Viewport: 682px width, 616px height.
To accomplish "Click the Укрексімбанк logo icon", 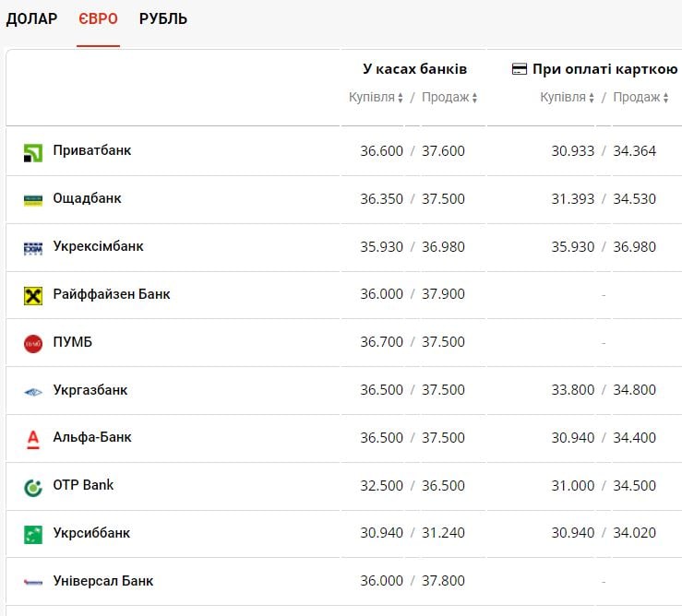I will click(x=33, y=248).
